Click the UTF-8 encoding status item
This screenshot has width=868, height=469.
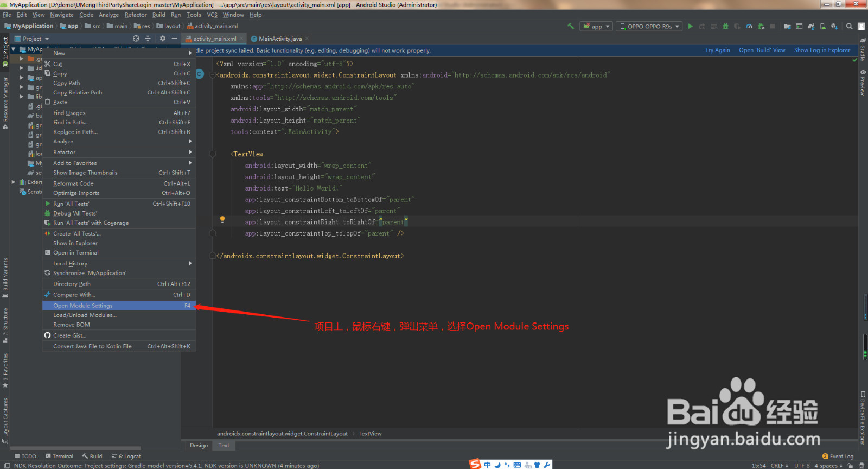tap(802, 466)
